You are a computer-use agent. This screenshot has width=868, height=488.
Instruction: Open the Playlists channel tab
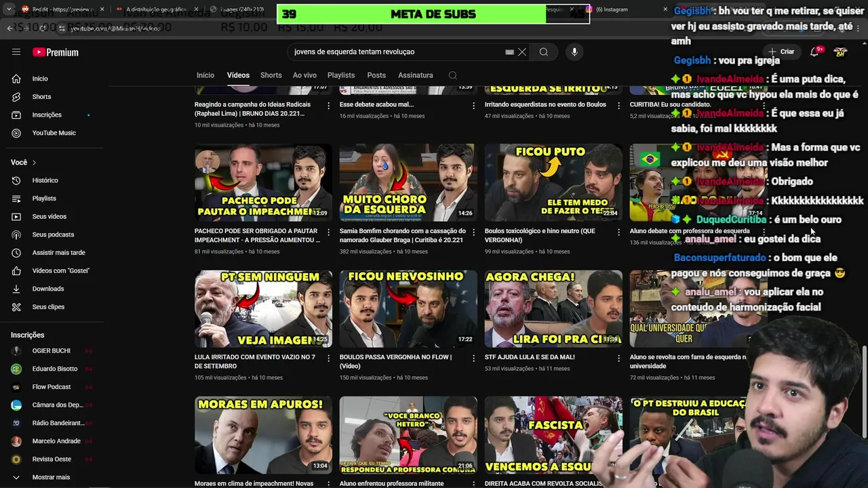coord(341,75)
